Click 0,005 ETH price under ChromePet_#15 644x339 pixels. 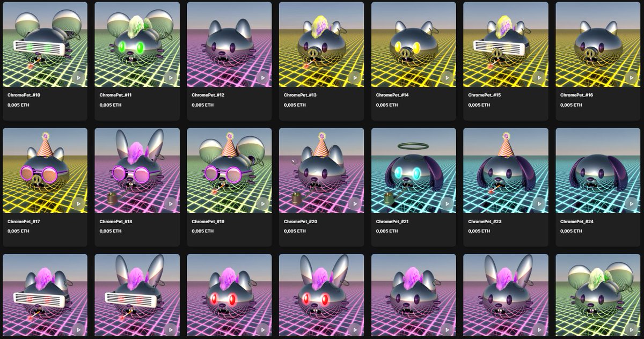pyautogui.click(x=479, y=105)
